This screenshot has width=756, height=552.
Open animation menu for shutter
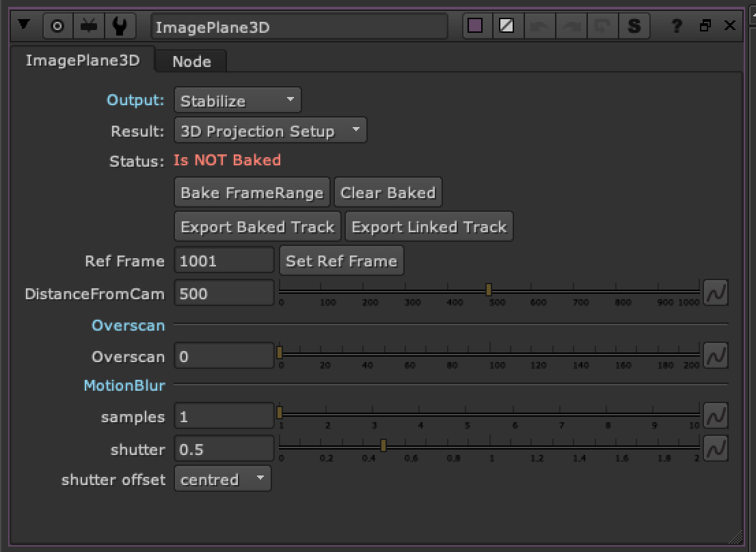(x=716, y=449)
